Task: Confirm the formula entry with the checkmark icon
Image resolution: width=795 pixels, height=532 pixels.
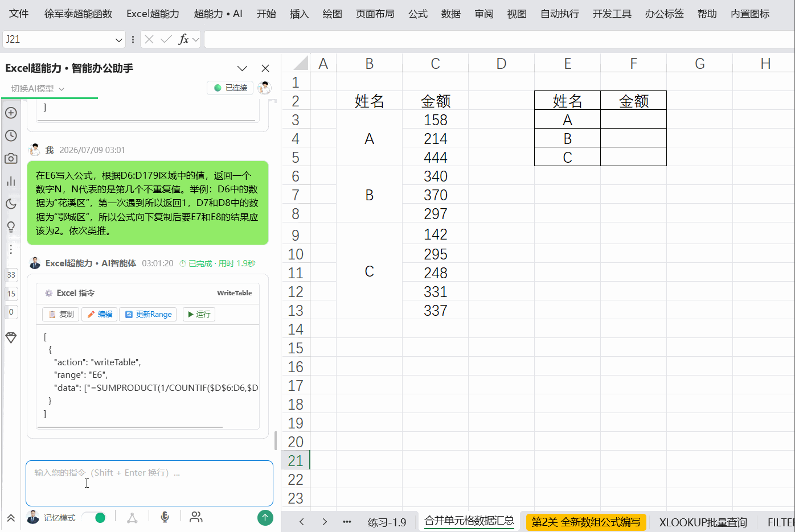Action: pyautogui.click(x=166, y=39)
